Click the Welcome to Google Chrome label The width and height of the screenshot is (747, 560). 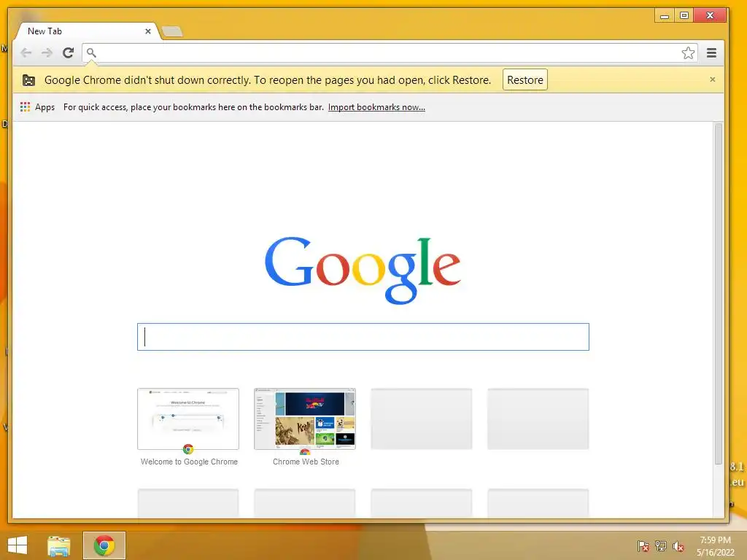point(189,462)
